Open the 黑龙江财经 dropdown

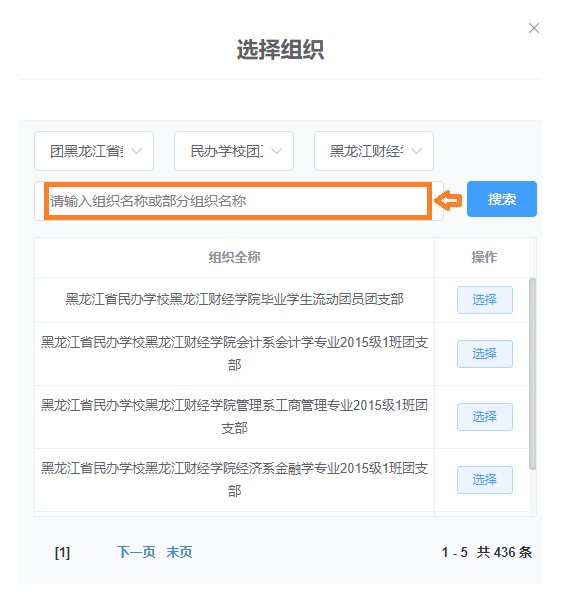click(374, 151)
